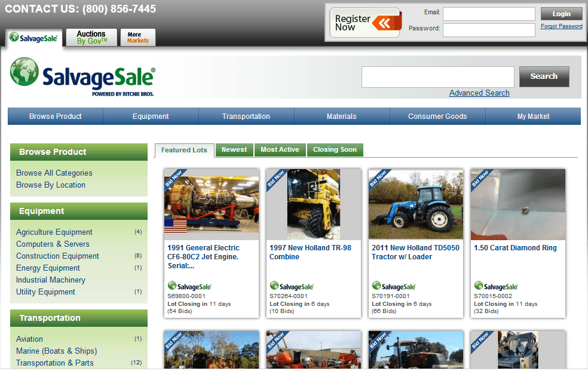Image resolution: width=588 pixels, height=371 pixels.
Task: Switch to the Closing Soon tab
Action: pos(335,149)
